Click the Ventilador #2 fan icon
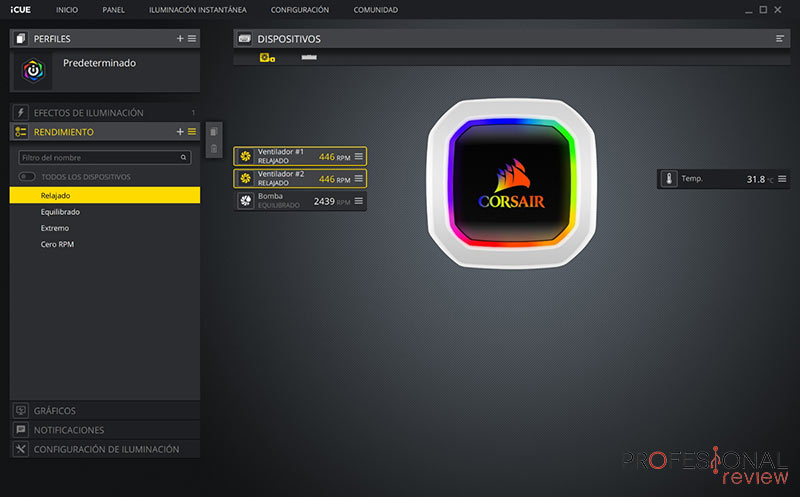 click(x=245, y=179)
